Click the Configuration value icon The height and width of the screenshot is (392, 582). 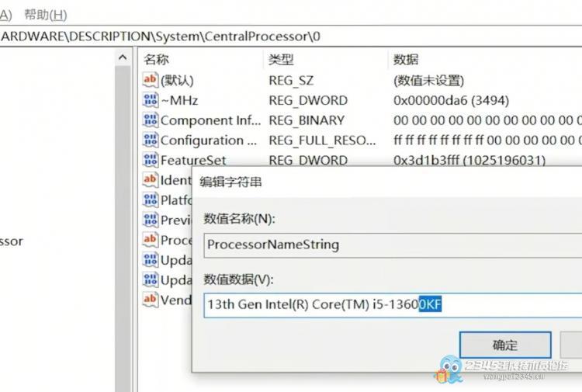click(151, 140)
